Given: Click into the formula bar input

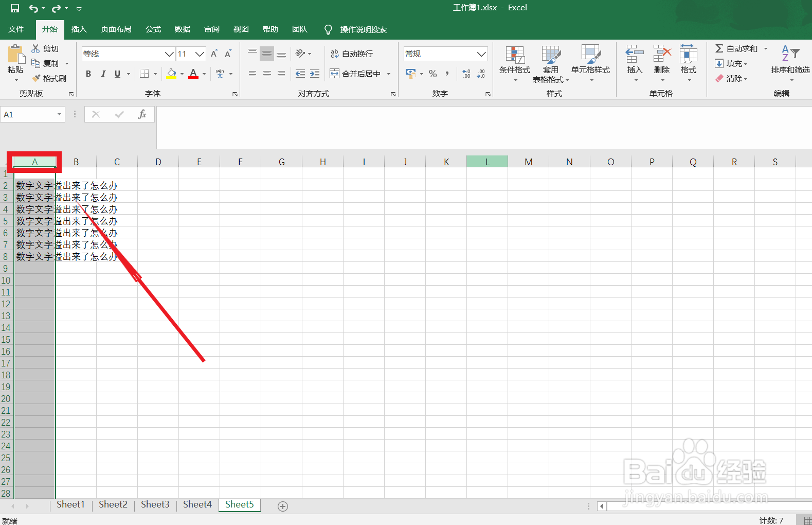Looking at the screenshot, I should pos(483,128).
